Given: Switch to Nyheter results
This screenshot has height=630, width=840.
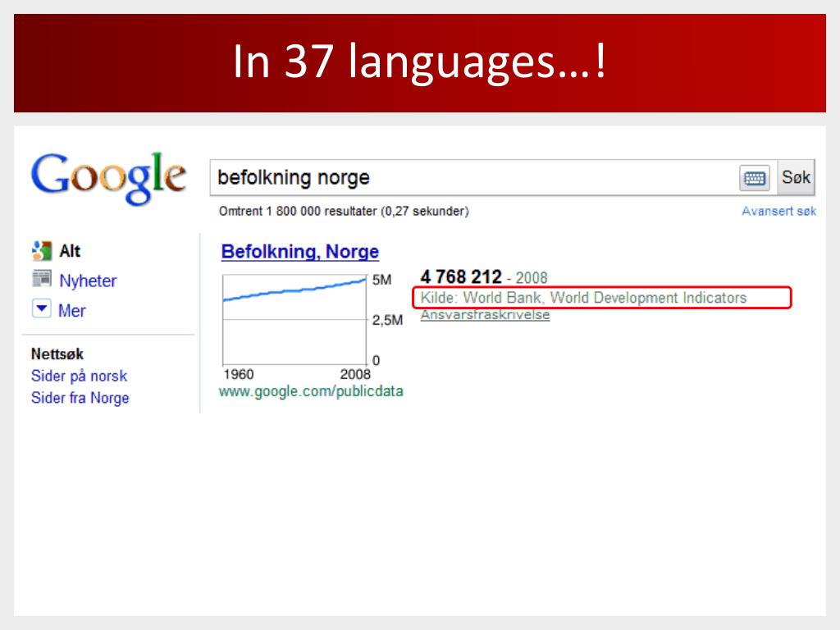Looking at the screenshot, I should 88,281.
